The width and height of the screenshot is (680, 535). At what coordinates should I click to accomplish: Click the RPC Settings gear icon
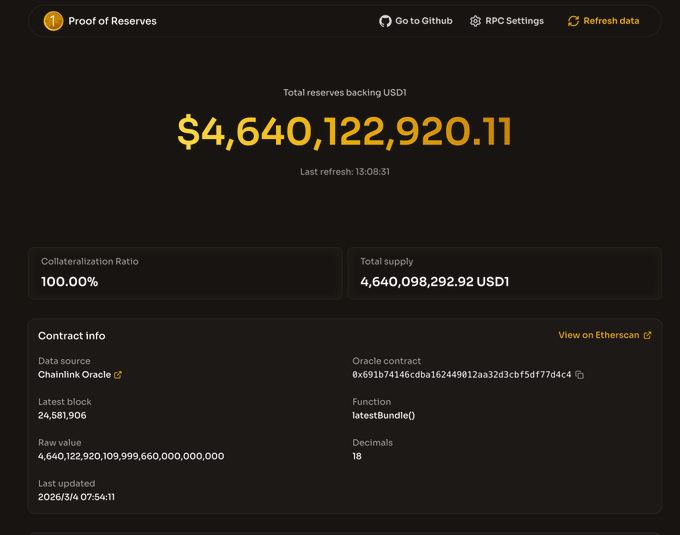[x=475, y=21]
